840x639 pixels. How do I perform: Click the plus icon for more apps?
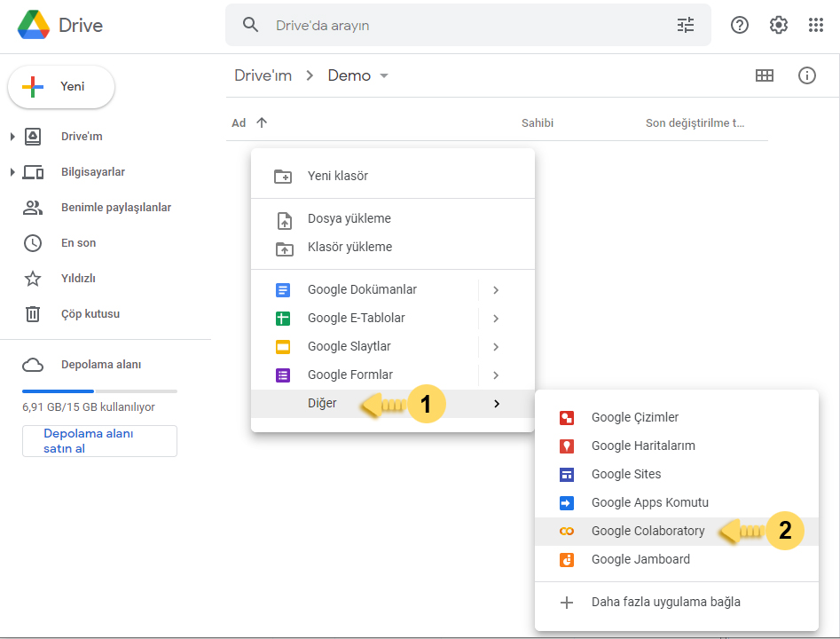567,603
